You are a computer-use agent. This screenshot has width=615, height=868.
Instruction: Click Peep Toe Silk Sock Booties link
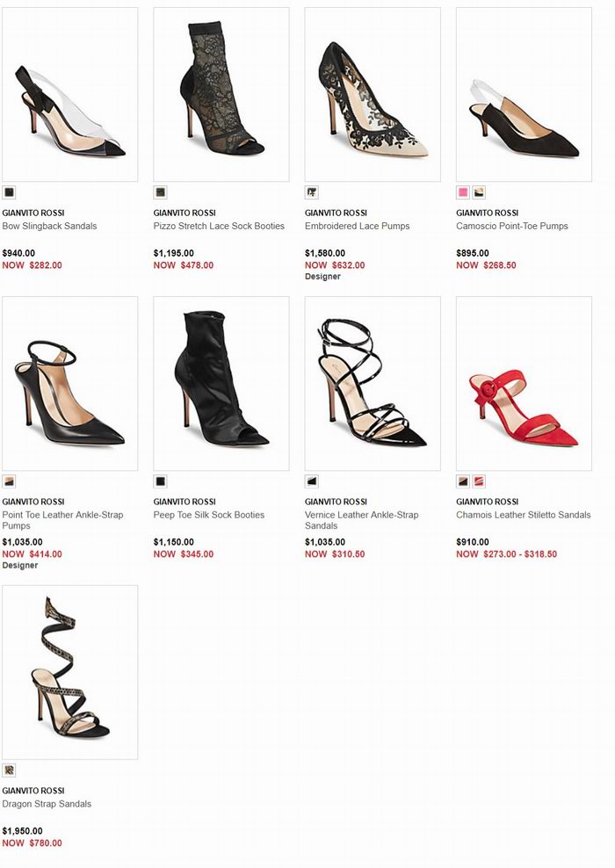pyautogui.click(x=209, y=515)
